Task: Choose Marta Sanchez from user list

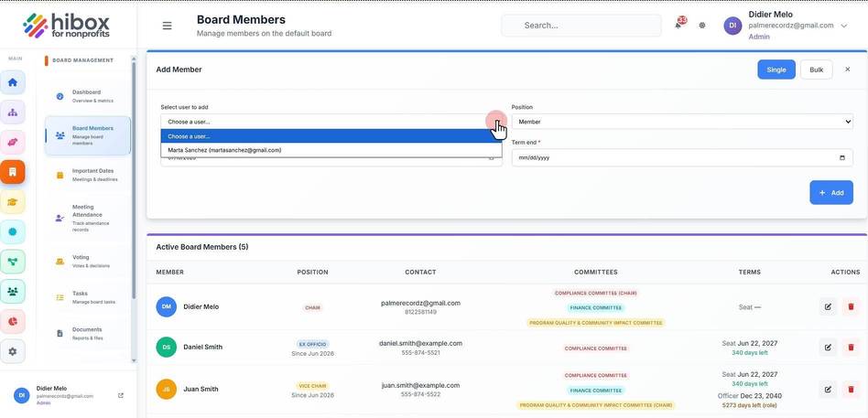Action: (331, 150)
